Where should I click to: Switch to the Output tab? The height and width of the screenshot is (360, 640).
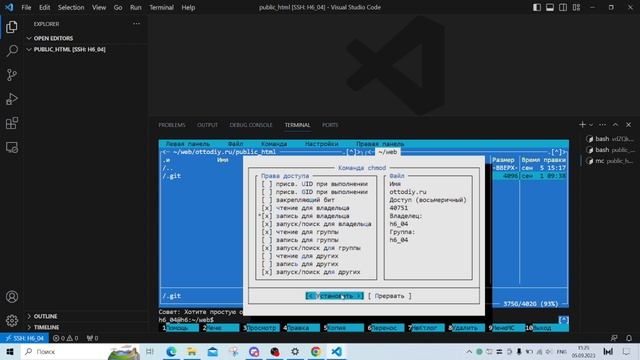207,125
